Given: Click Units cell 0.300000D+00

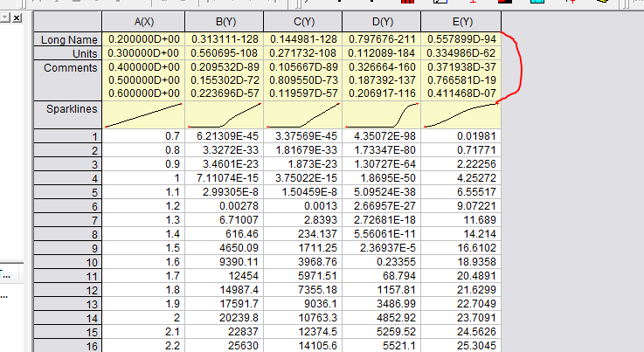Looking at the screenshot, I should click(143, 53).
